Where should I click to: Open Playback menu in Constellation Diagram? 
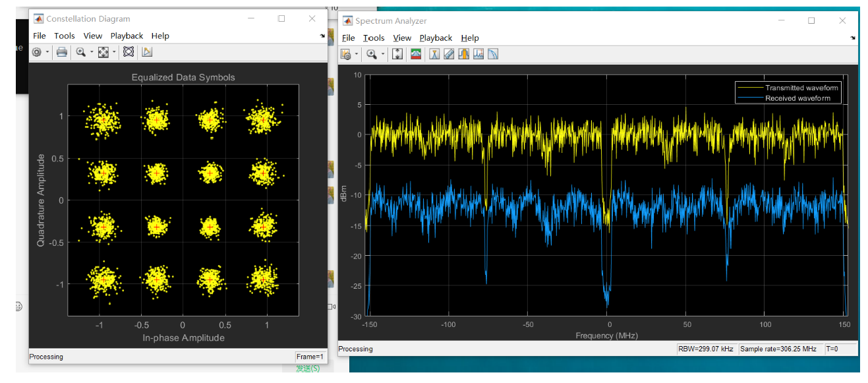(127, 36)
